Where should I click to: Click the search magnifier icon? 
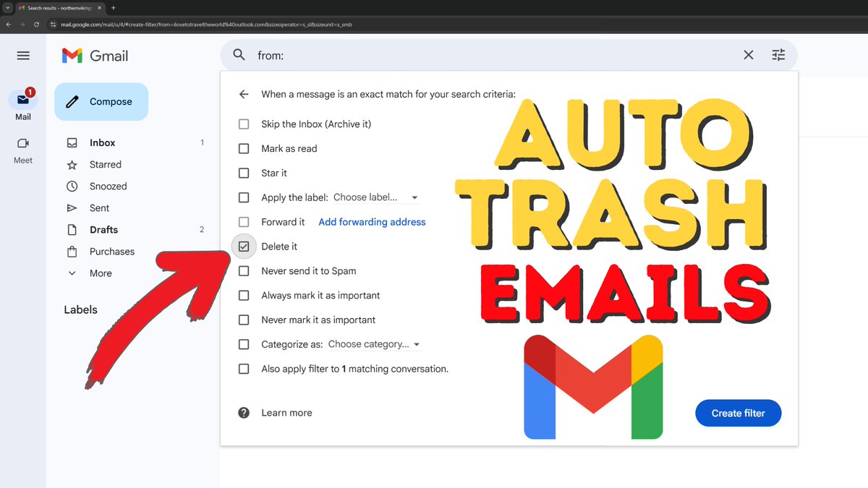point(239,55)
